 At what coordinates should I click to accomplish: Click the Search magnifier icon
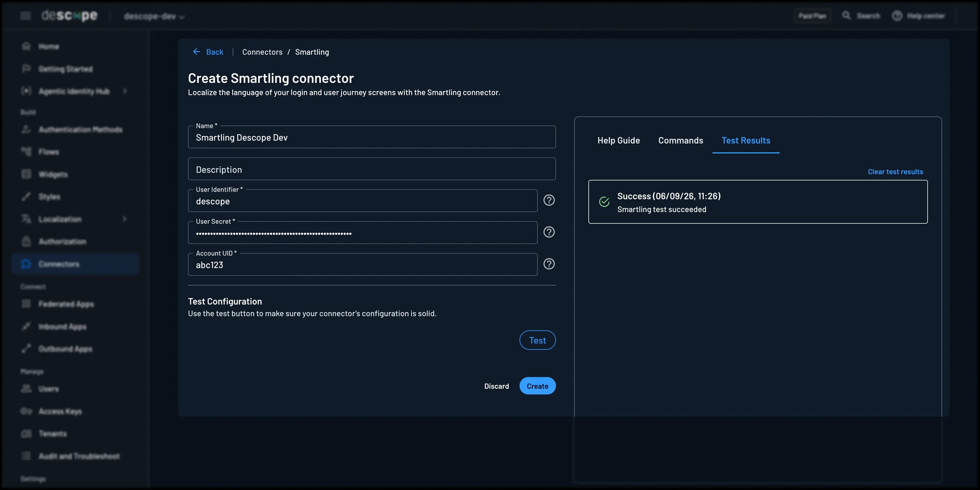(x=846, y=16)
